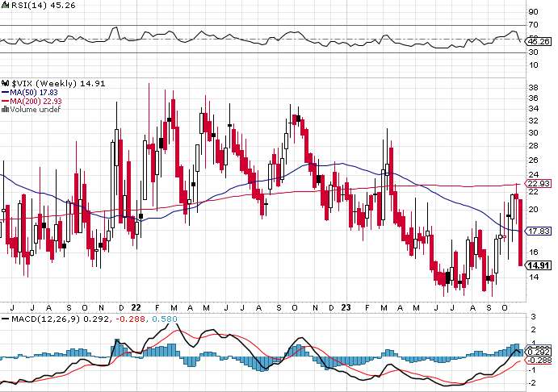Select the RSI(14) 45.26 title text
The width and height of the screenshot is (558, 392).
(43, 6)
